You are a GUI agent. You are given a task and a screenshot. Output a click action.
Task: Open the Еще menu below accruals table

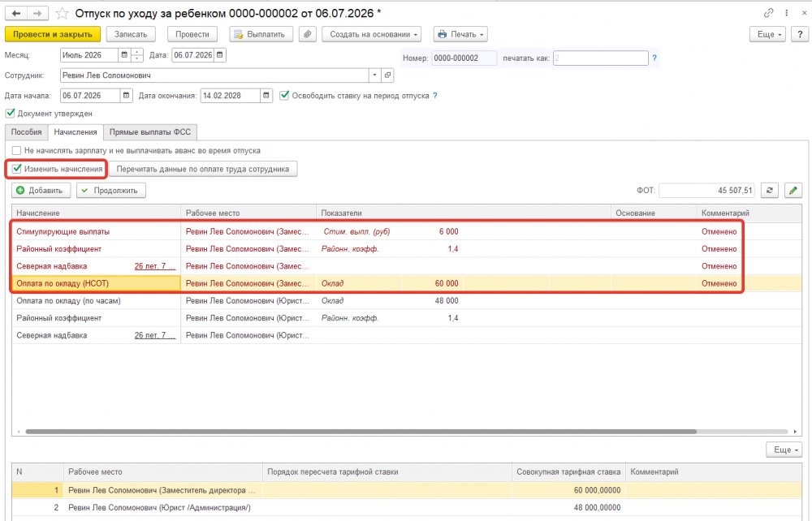784,450
